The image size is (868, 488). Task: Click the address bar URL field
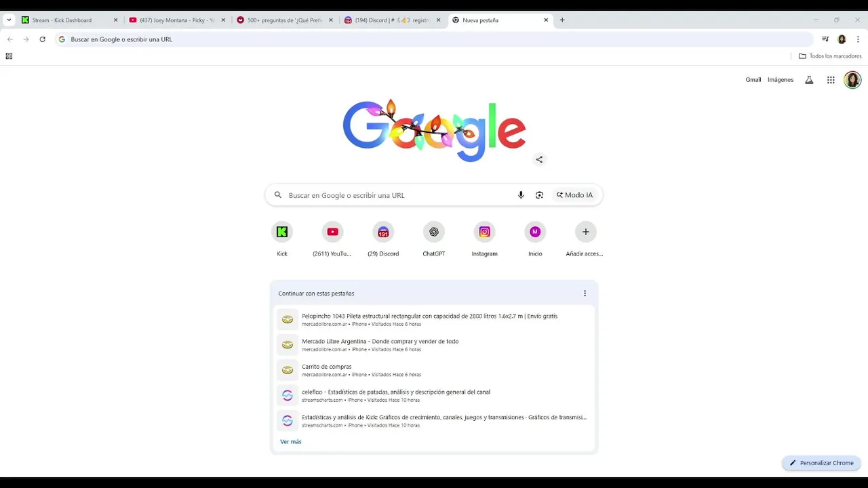click(434, 39)
